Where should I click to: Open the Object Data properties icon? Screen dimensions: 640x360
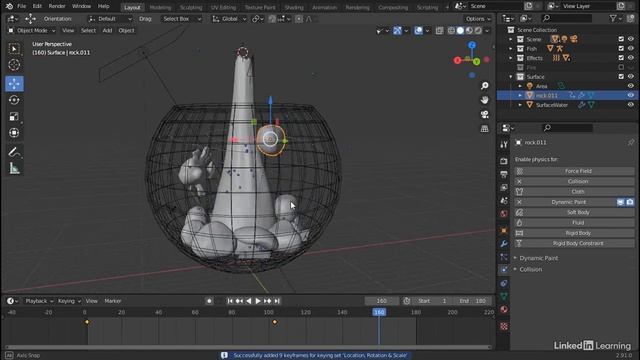click(504, 296)
